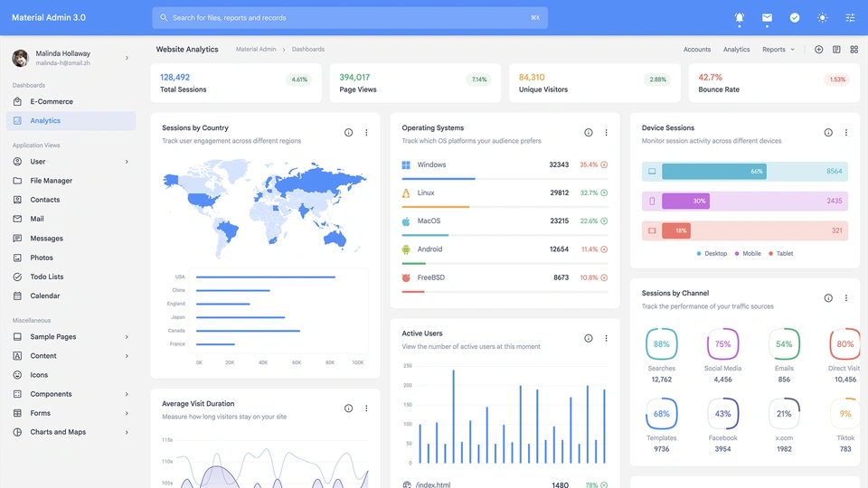Viewport: 868px width, 488px height.
Task: Click the Icons smiley sidebar icon
Action: (18, 375)
